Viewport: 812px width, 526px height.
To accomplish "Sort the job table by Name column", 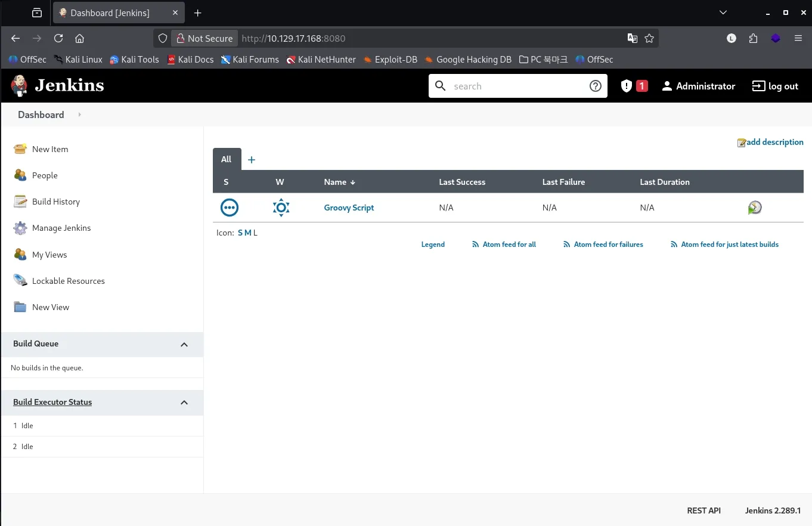I will pyautogui.click(x=340, y=182).
